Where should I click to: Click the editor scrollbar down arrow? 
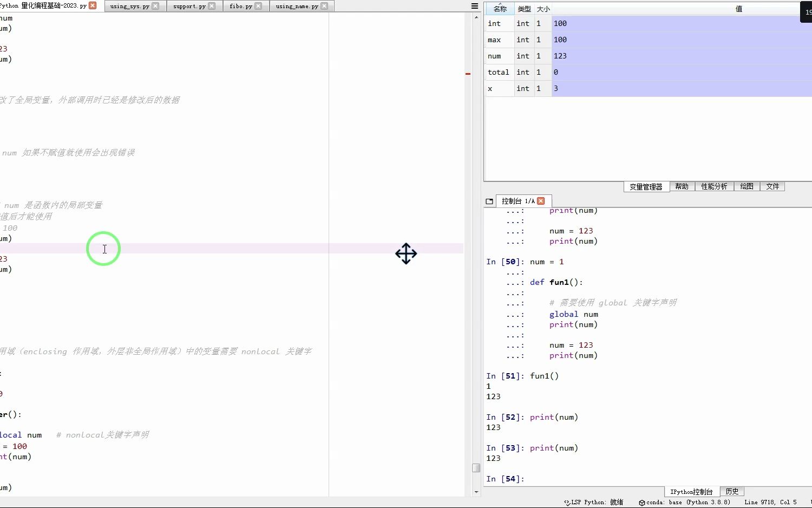[x=476, y=492]
